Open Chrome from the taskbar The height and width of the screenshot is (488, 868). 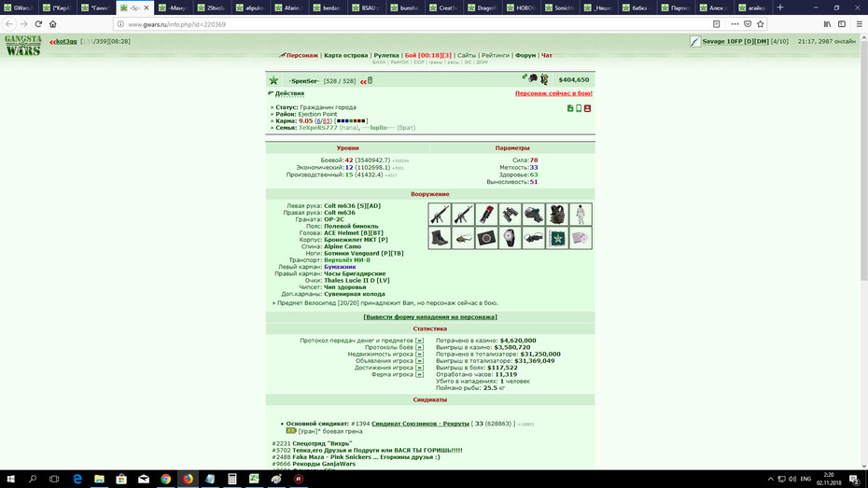[x=165, y=480]
